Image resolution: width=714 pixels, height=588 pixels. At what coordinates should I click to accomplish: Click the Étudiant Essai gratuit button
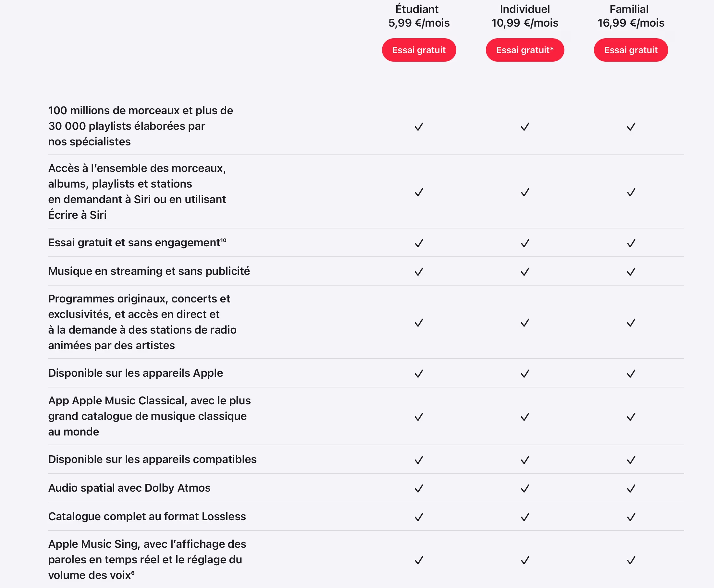419,50
